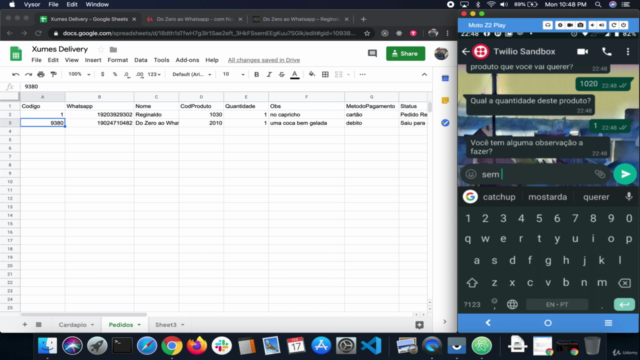The width and height of the screenshot is (640, 360).
Task: Click All changes saved in Drive link
Action: pos(264,60)
